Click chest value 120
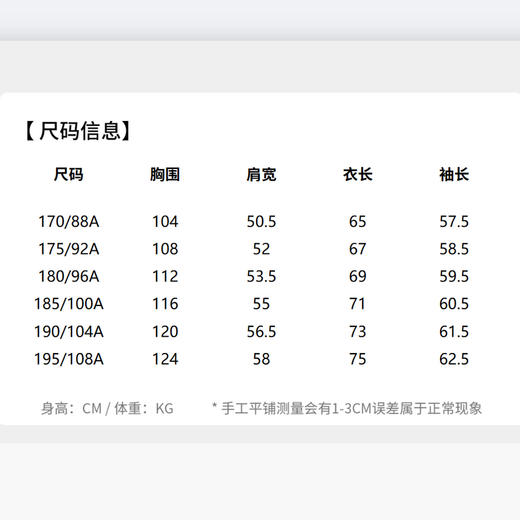Image resolution: width=520 pixels, height=520 pixels. [x=165, y=332]
